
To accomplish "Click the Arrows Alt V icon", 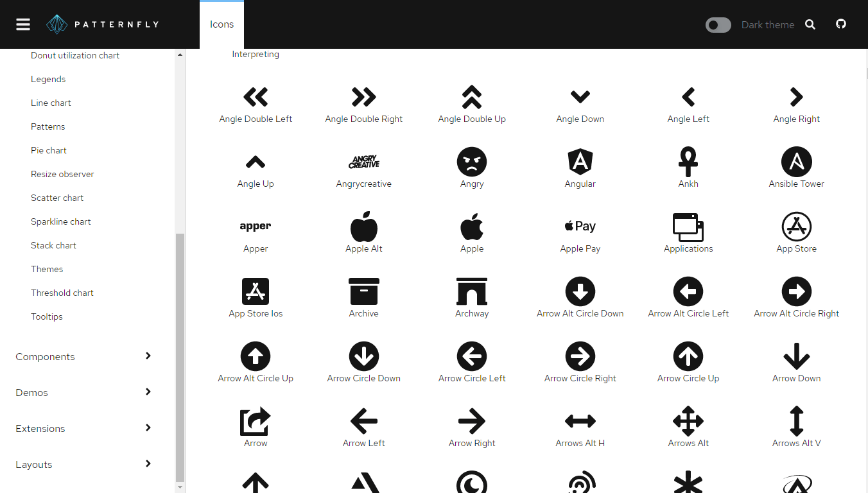I will tap(797, 421).
